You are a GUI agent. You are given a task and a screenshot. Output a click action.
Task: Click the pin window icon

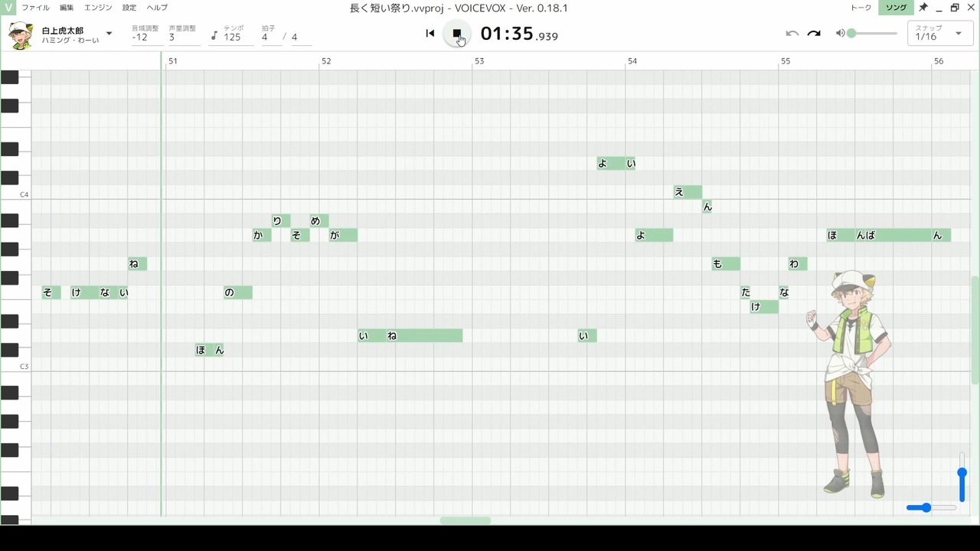click(x=923, y=8)
